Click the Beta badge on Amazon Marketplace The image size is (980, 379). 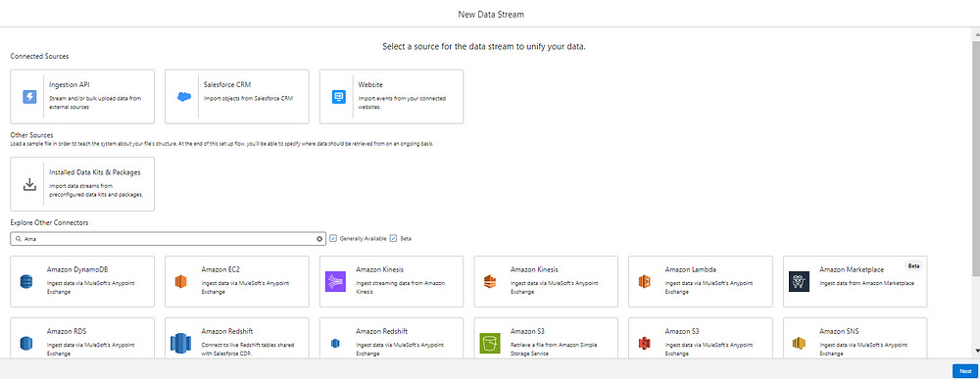(x=913, y=265)
